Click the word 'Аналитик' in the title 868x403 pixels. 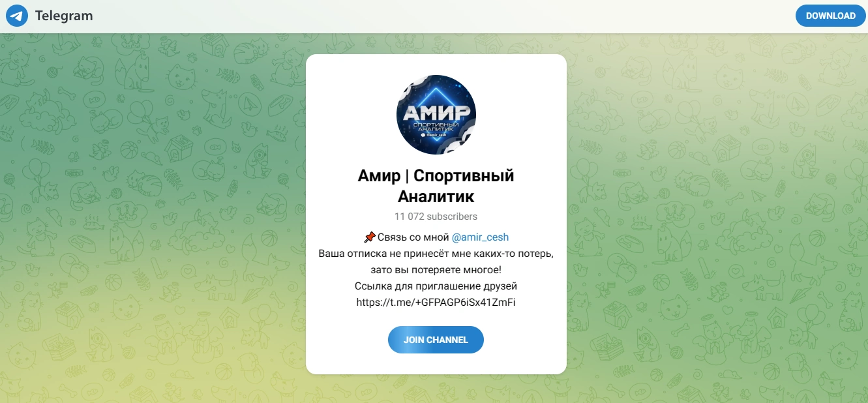click(436, 196)
